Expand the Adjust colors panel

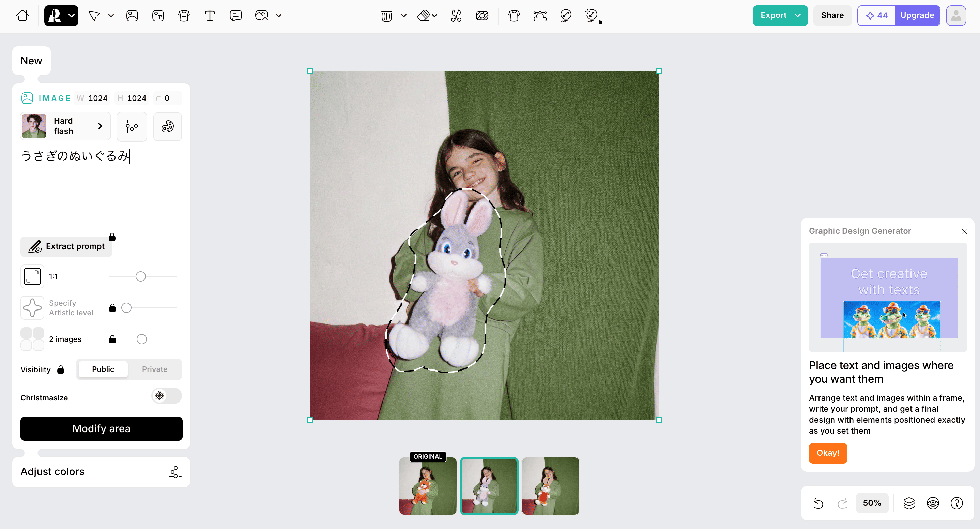click(x=101, y=471)
